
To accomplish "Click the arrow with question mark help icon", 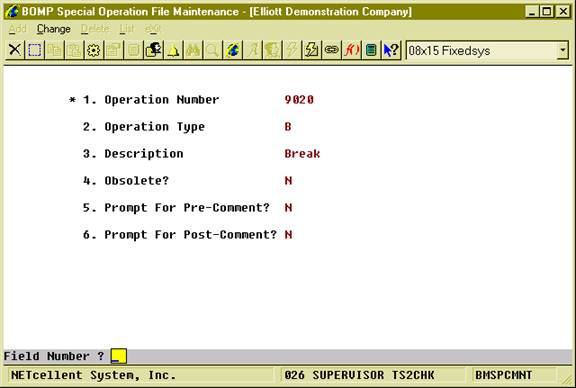I will (391, 50).
